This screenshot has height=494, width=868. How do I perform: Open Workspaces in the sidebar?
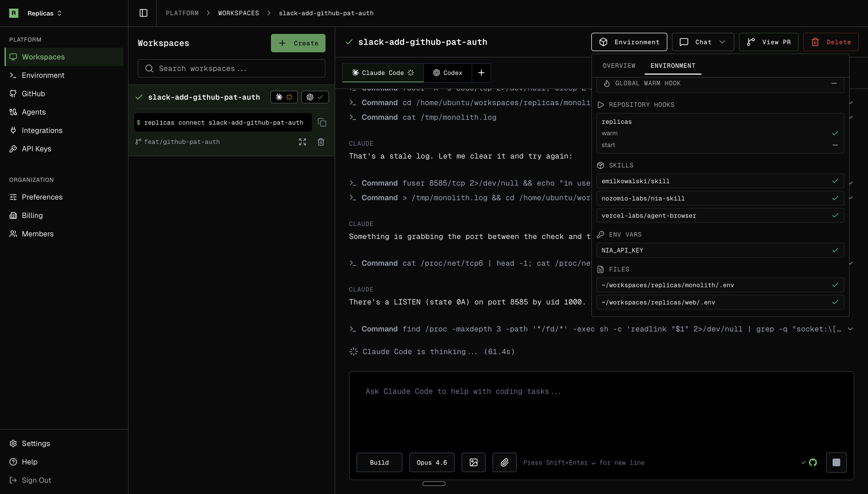click(x=64, y=57)
